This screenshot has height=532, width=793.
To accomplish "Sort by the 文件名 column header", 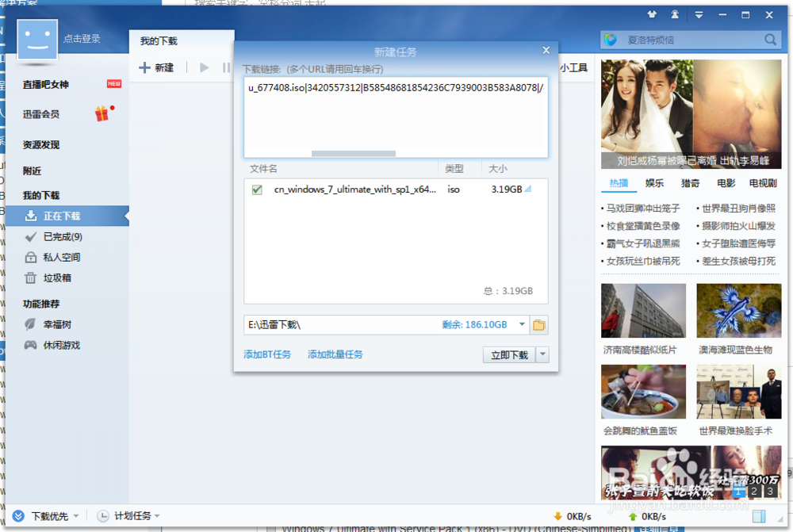I will (x=263, y=169).
